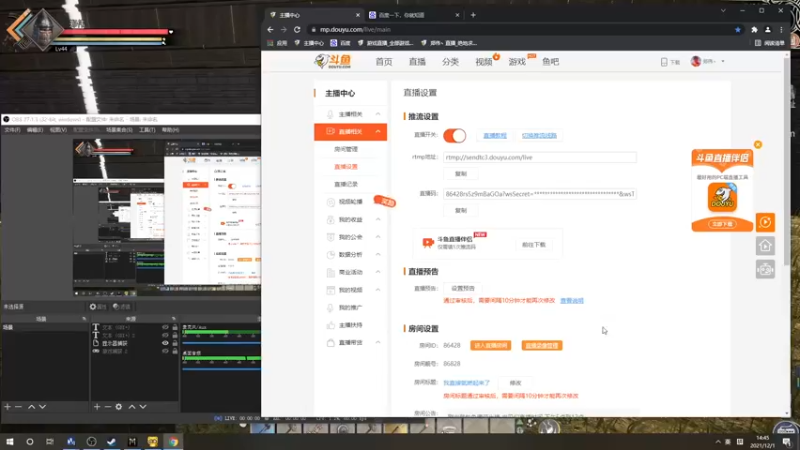Image resolution: width=800 pixels, height=450 pixels.
Task: Click the 直播码 stream key field
Action: coord(540,194)
